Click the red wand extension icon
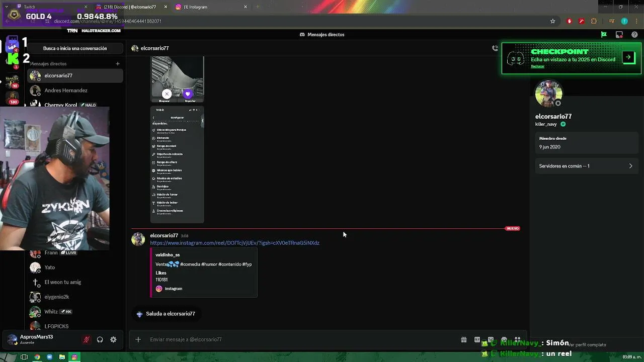The image size is (644, 362). pyautogui.click(x=581, y=21)
